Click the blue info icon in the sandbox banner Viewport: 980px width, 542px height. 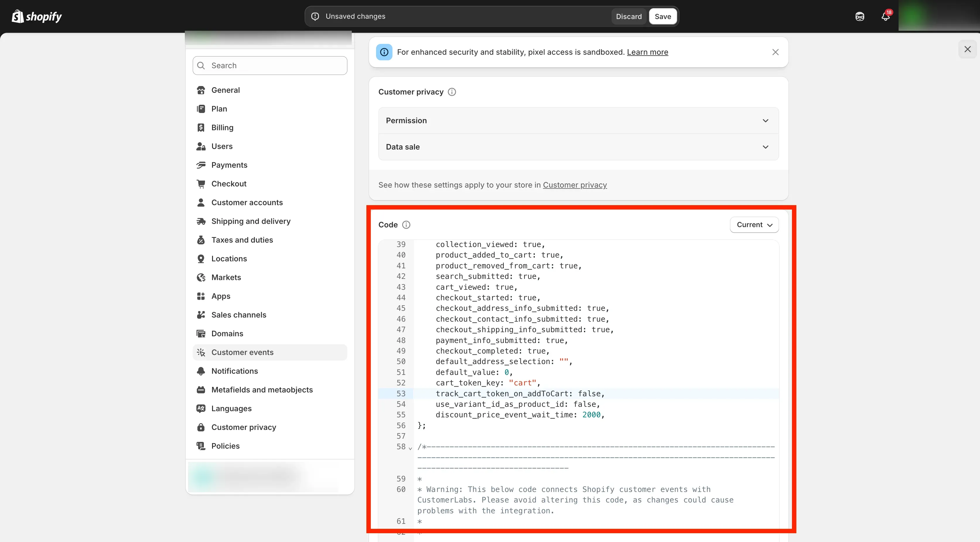coord(384,52)
